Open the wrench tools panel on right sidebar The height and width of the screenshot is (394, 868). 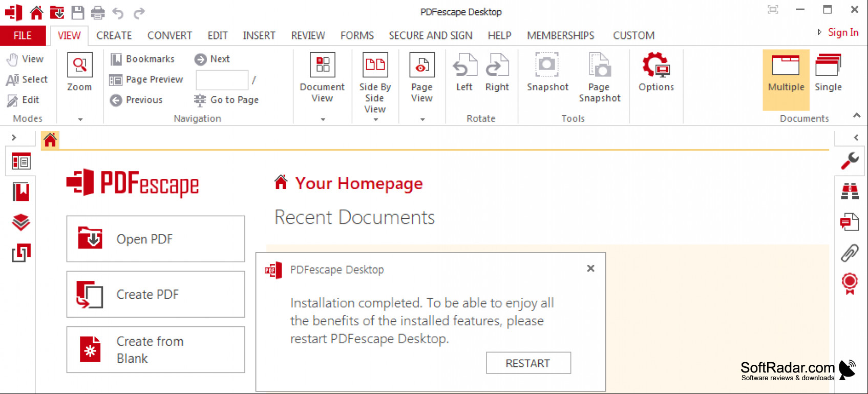pos(850,161)
